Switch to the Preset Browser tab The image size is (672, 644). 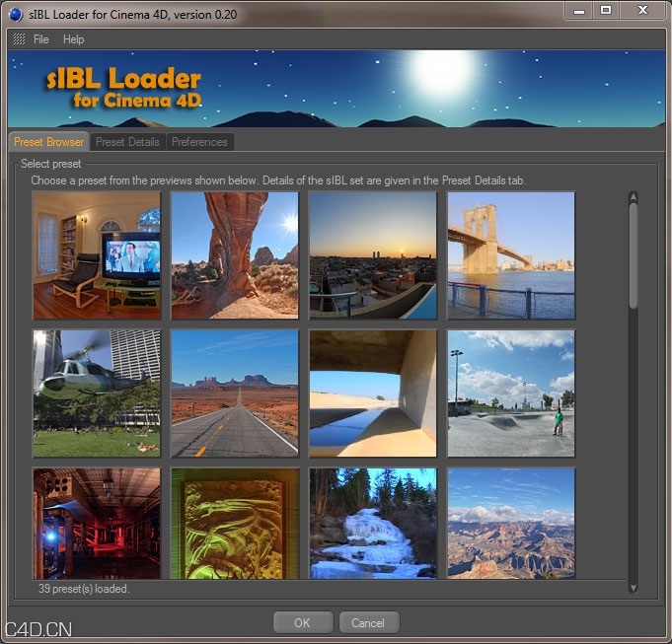[49, 142]
